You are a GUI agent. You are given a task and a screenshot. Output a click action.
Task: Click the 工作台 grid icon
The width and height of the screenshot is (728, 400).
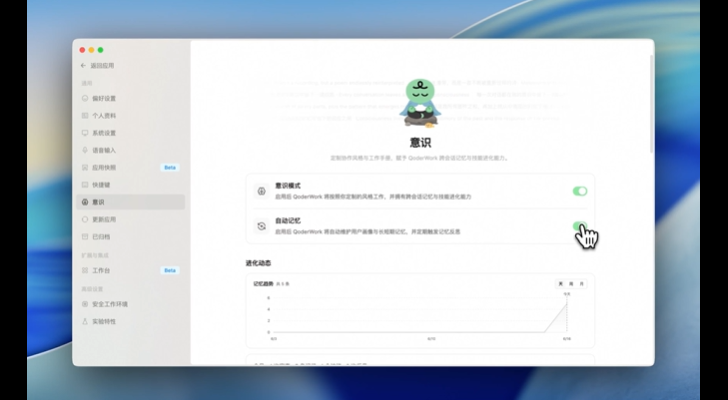tap(85, 270)
